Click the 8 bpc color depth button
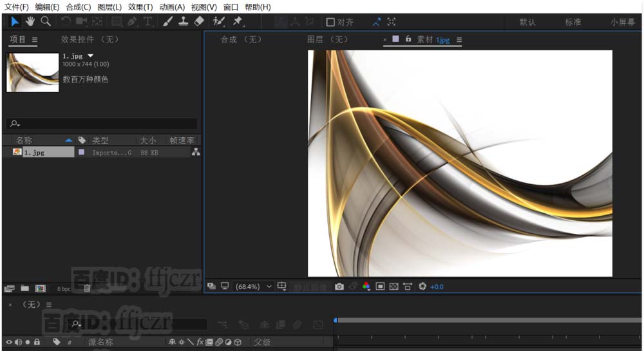Screen dimensions: 644x351 point(64,289)
